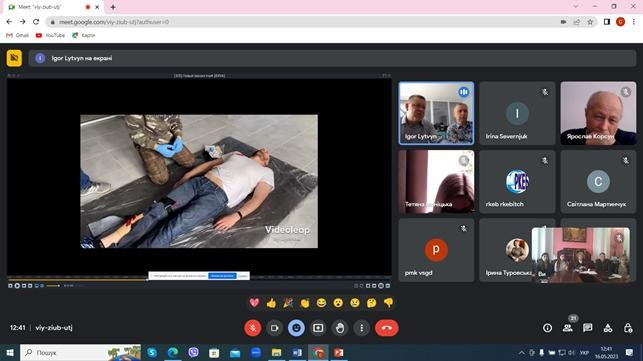Viewport: 643px width, 361px height.
Task: Close the Meet browser tab
Action: [97, 7]
